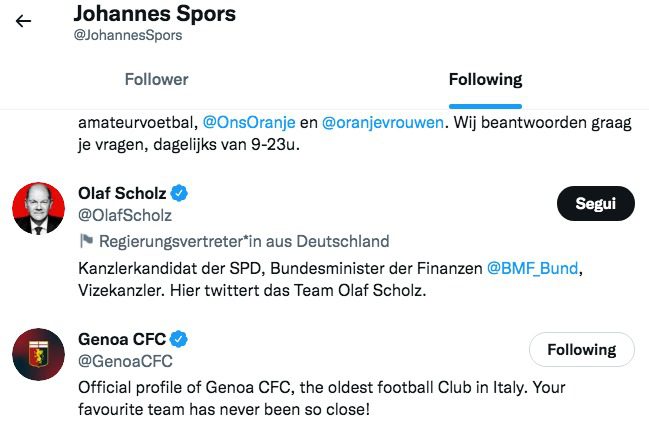Click Olaf Scholz's verified badge
The width and height of the screenshot is (649, 442).
pos(180,193)
